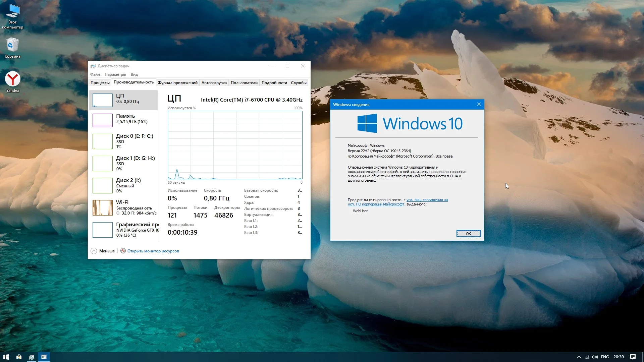644x362 pixels.
Task: Click the Wi-Fi network tray icon
Action: pyautogui.click(x=587, y=357)
